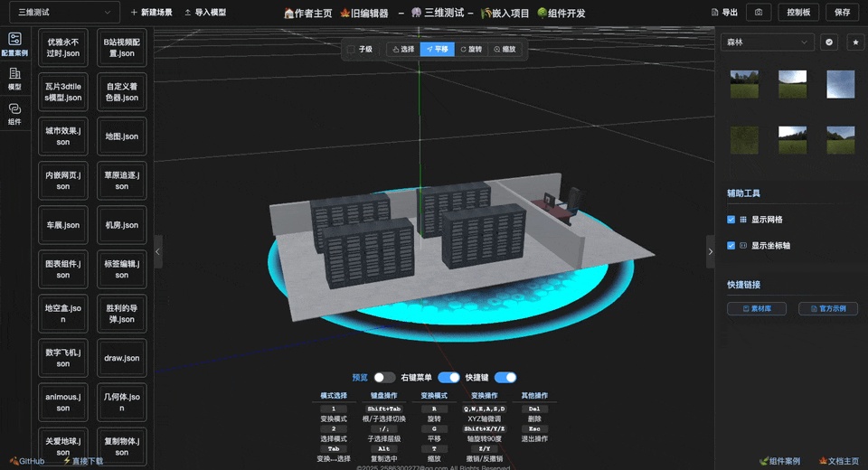
Task: Select the blue sky skybox thumbnail
Action: tap(840, 84)
